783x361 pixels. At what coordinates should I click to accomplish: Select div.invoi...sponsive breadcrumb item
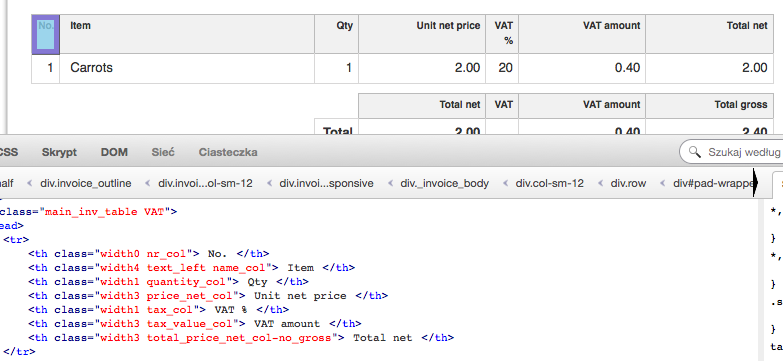pyautogui.click(x=327, y=183)
